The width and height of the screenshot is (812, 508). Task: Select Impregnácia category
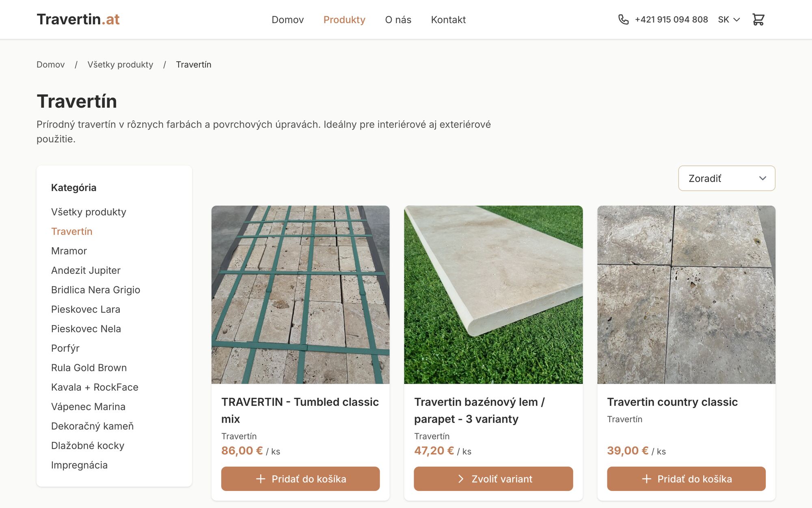click(79, 465)
